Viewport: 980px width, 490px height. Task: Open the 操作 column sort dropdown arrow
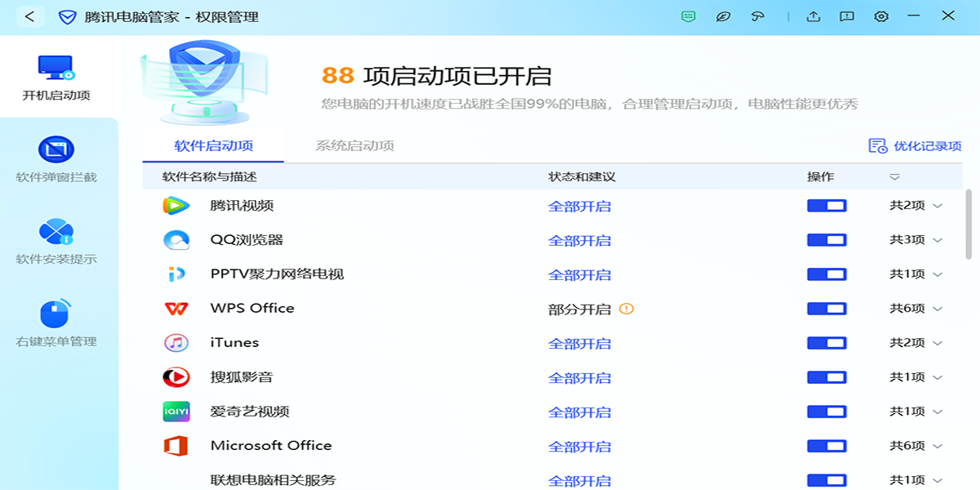[x=894, y=177]
